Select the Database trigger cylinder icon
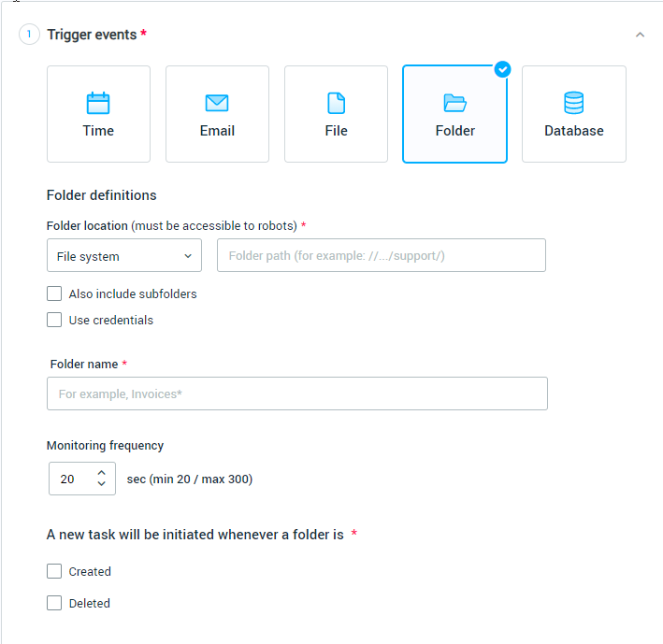663x644 pixels. tap(573, 103)
